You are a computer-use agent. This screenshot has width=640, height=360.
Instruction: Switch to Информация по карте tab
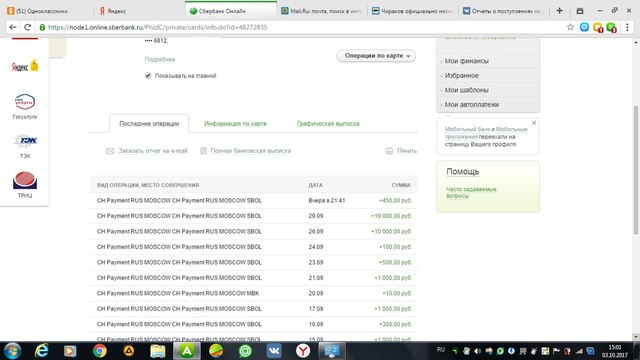[235, 124]
